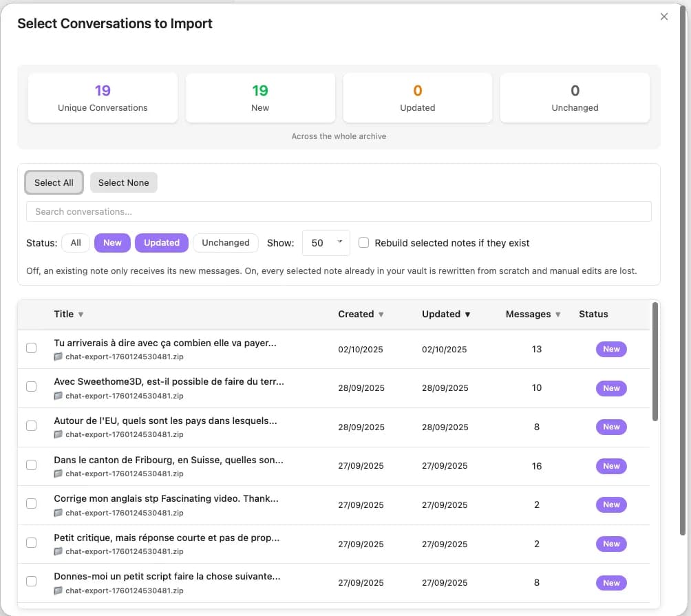
Task: Click the New badge on Tu arriverais row
Action: [x=611, y=349]
